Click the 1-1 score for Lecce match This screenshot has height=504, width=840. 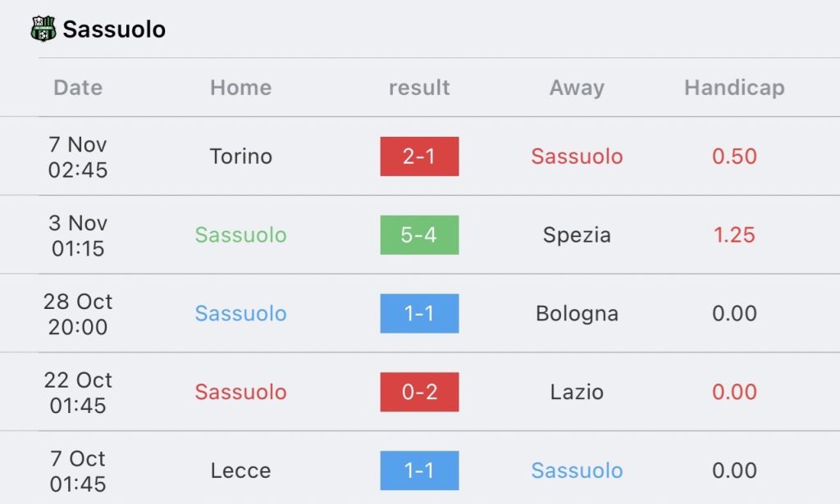coord(419,470)
